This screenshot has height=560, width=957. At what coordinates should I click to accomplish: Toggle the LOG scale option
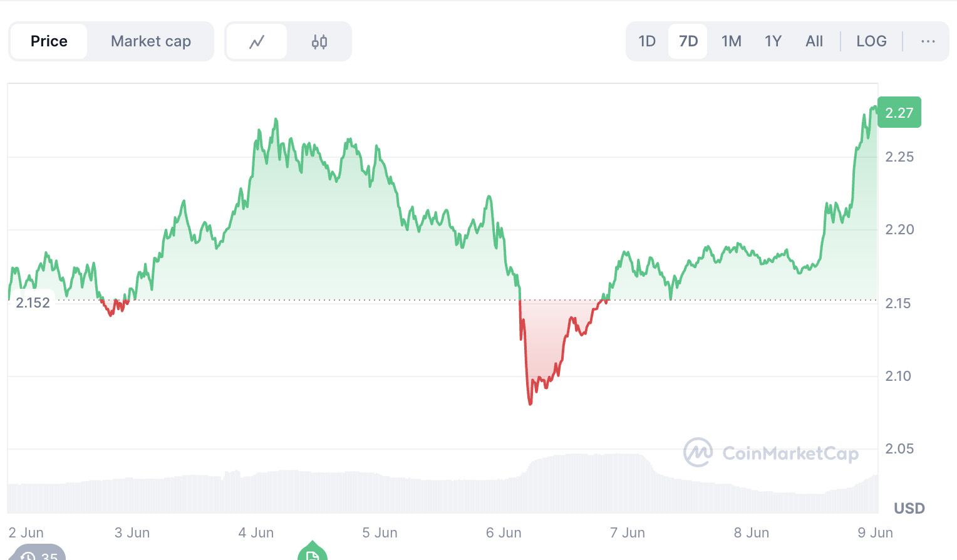pos(871,41)
